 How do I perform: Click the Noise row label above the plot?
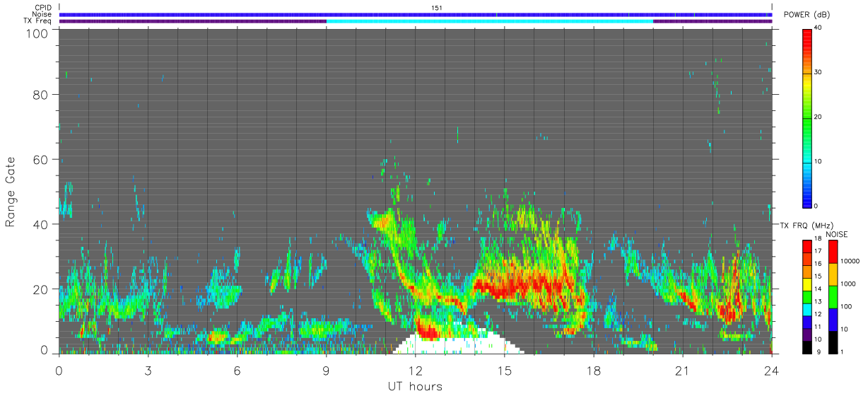[42, 14]
